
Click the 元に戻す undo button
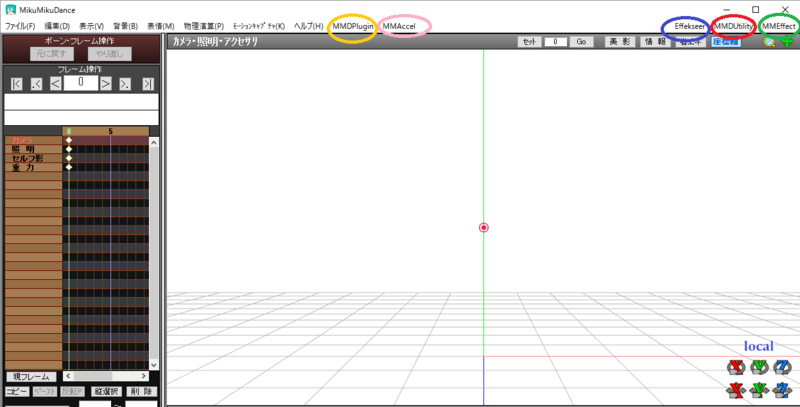(52, 54)
